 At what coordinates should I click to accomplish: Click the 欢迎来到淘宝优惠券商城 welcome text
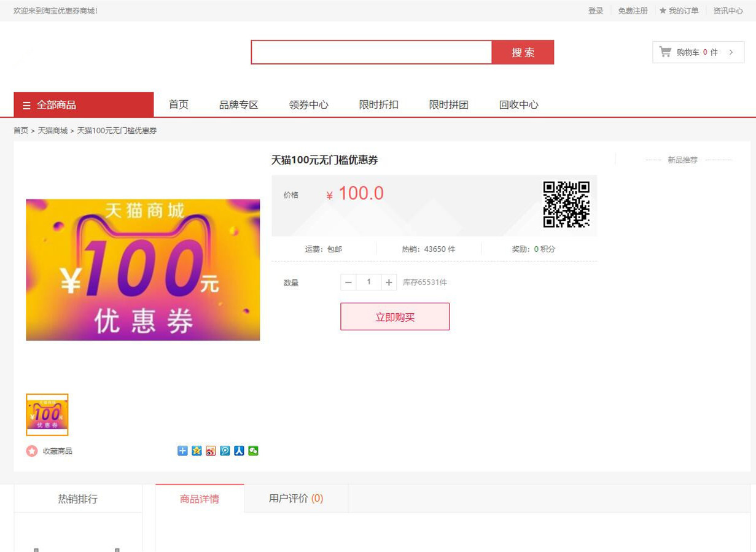pyautogui.click(x=55, y=10)
